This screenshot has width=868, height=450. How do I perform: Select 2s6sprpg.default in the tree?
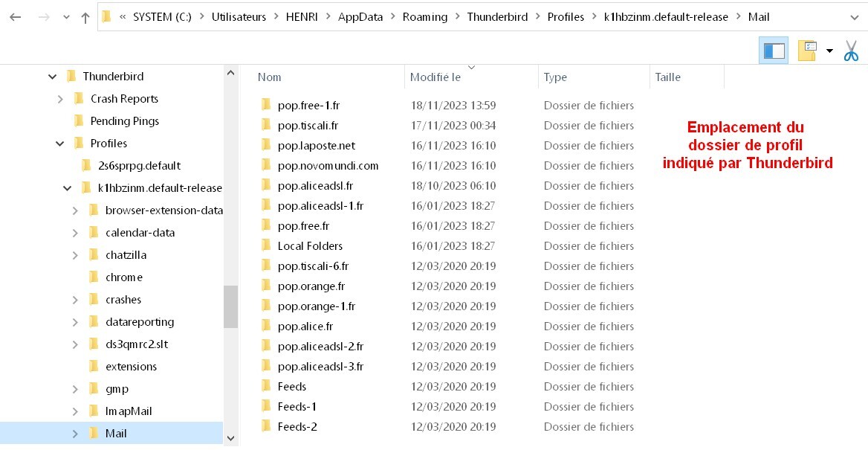click(139, 166)
